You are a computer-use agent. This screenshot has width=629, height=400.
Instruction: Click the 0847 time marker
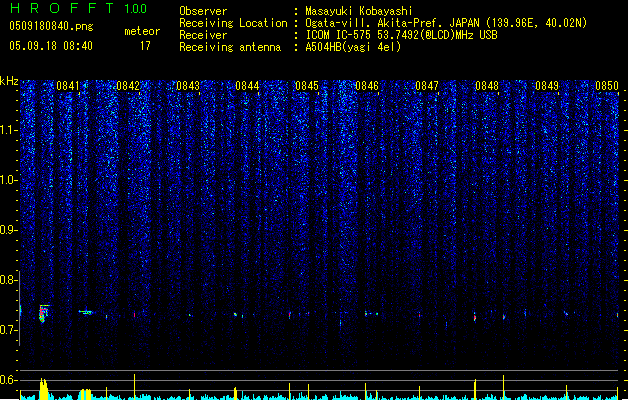427,86
